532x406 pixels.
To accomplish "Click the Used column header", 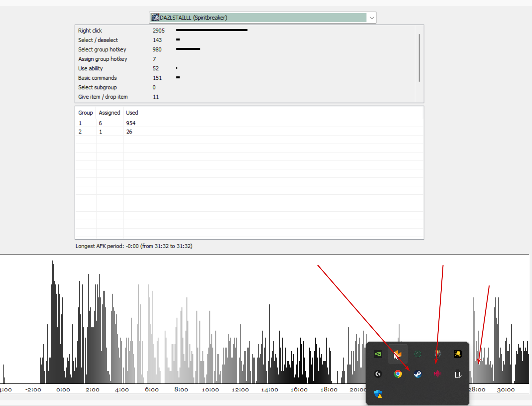I will click(x=132, y=113).
